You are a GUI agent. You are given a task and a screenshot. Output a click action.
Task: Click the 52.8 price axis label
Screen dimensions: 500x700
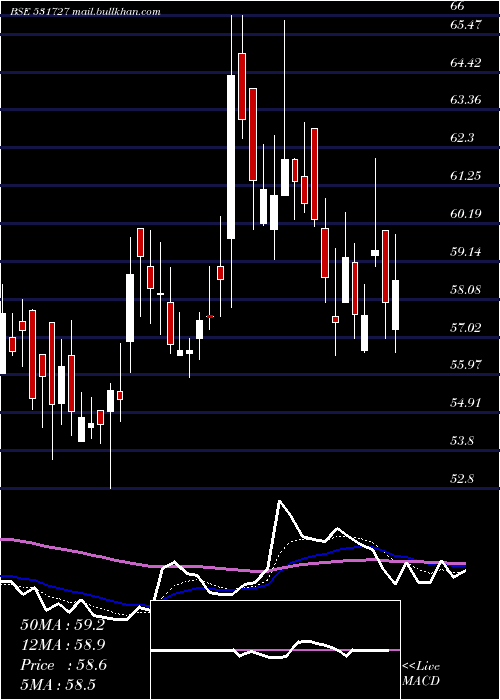click(x=462, y=479)
